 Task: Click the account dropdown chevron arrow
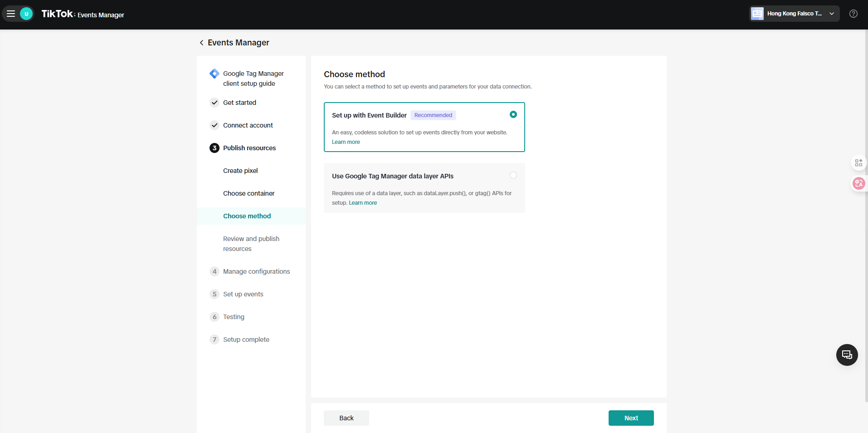(832, 14)
